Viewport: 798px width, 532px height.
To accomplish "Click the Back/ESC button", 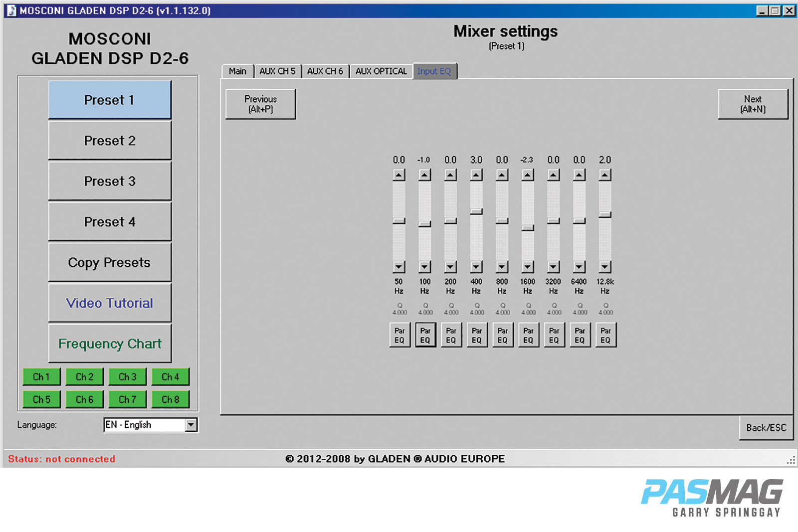I will 766,428.
